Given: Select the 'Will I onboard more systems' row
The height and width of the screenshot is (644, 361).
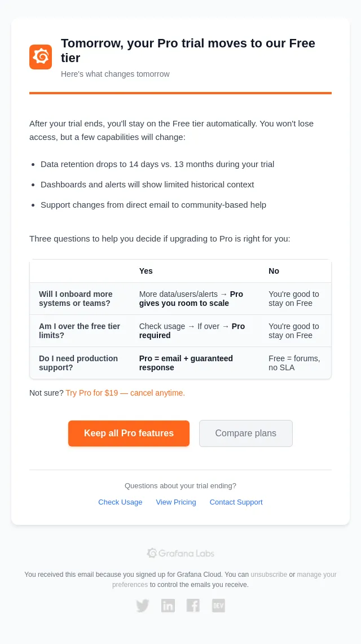Looking at the screenshot, I should (x=180, y=299).
